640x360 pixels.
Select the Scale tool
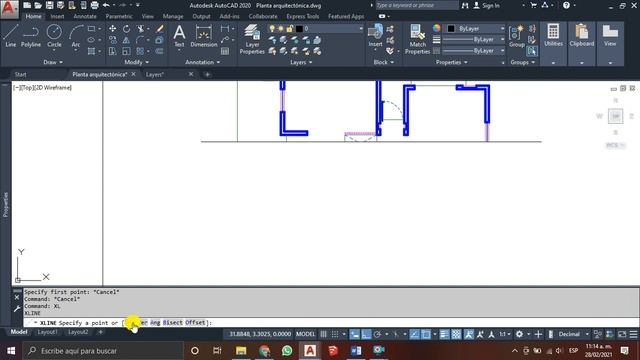(127, 51)
